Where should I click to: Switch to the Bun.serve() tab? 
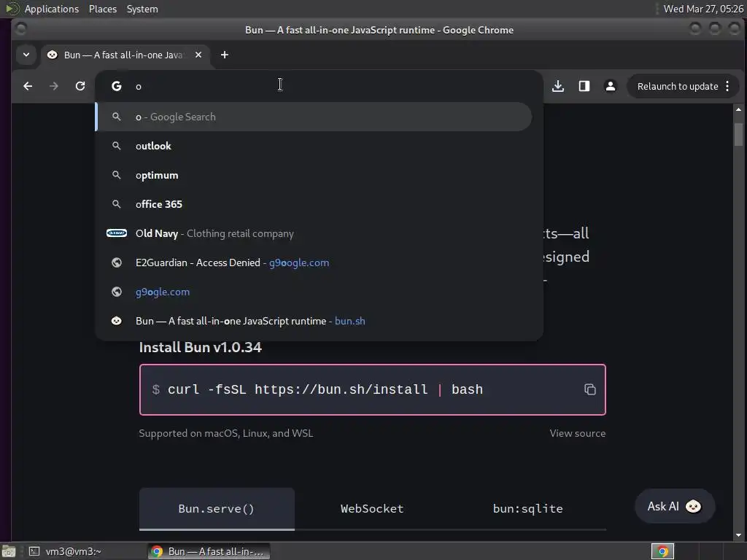pyautogui.click(x=217, y=508)
